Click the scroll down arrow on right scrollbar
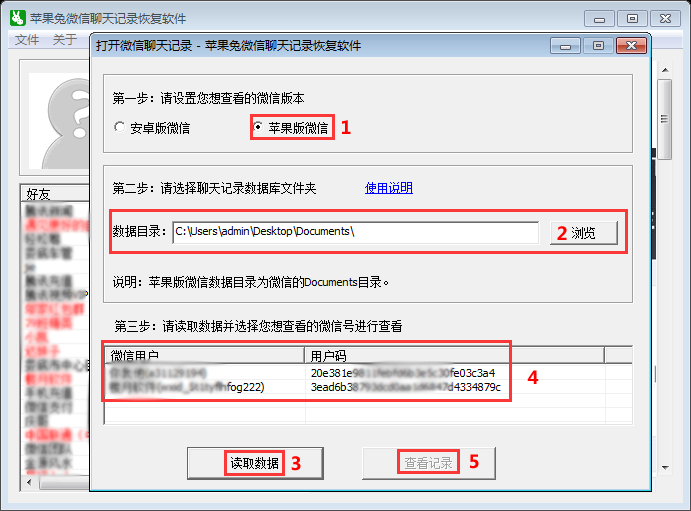 coord(665,468)
